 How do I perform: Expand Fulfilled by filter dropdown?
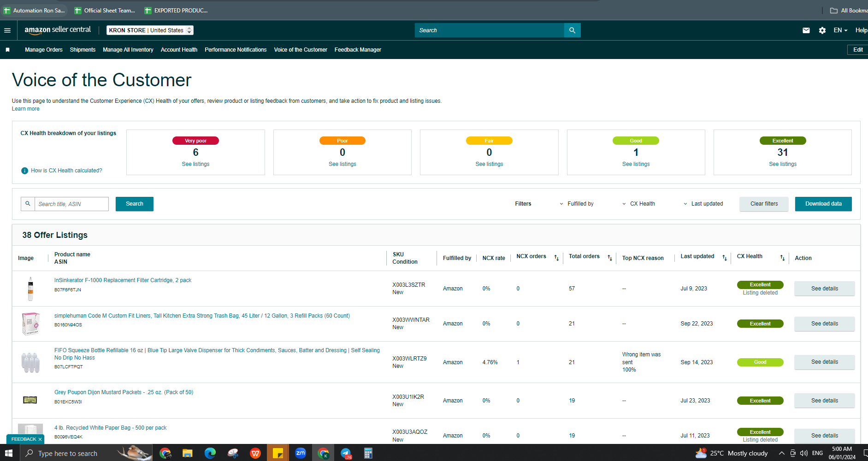[x=577, y=204]
